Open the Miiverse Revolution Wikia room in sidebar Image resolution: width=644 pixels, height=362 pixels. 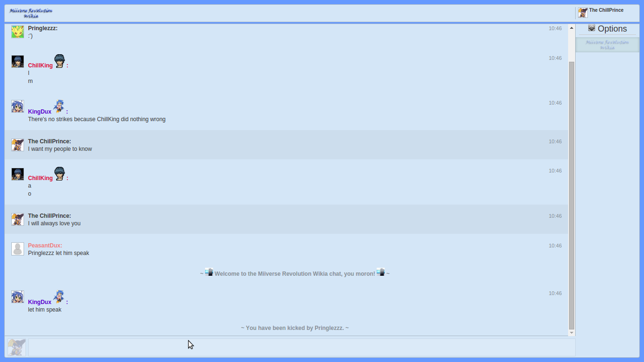[x=607, y=45]
